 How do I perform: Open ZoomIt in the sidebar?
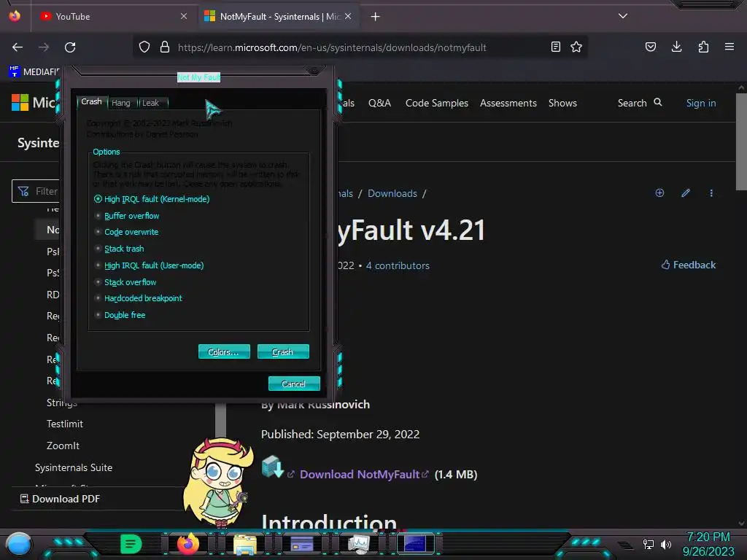[63, 446]
